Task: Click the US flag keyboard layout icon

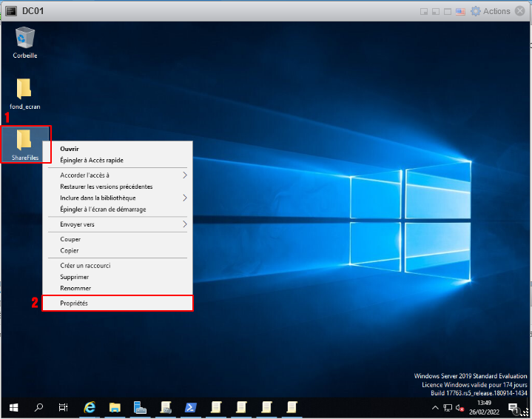Action: 460,11
